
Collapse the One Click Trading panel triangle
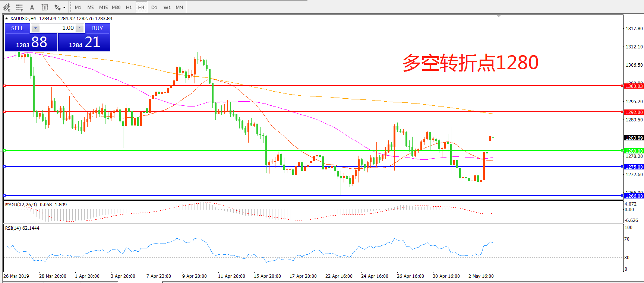pos(6,19)
